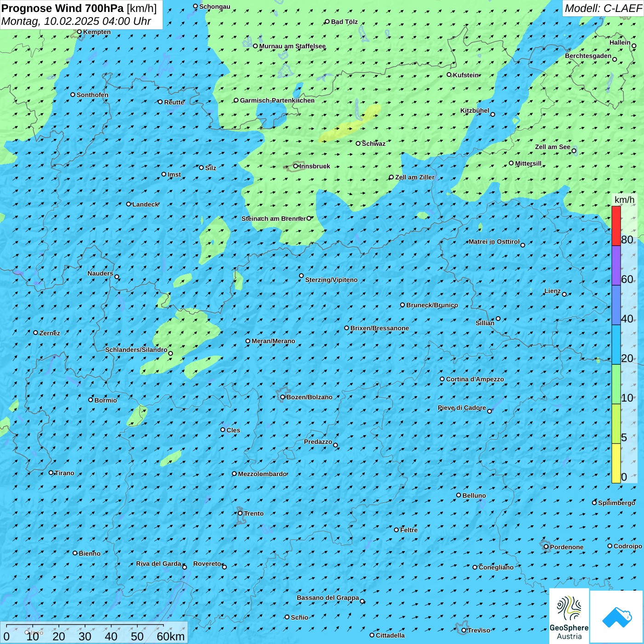This screenshot has width=644, height=644.
Task: Select the Conegliano label
Action: tap(496, 567)
